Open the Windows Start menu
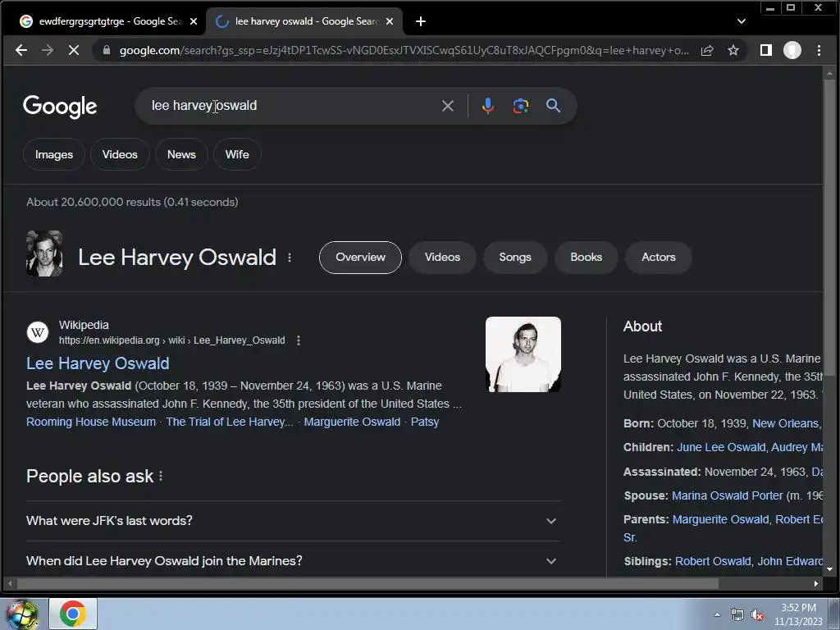Screen dimensions: 840x630 tap(22, 614)
